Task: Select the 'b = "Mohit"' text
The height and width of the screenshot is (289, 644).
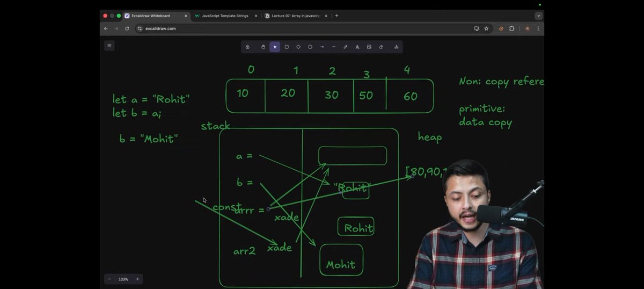Action: 149,139
